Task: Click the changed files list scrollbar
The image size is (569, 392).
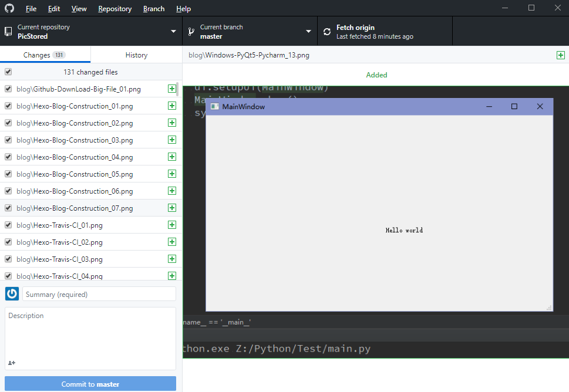Action: coord(177,89)
